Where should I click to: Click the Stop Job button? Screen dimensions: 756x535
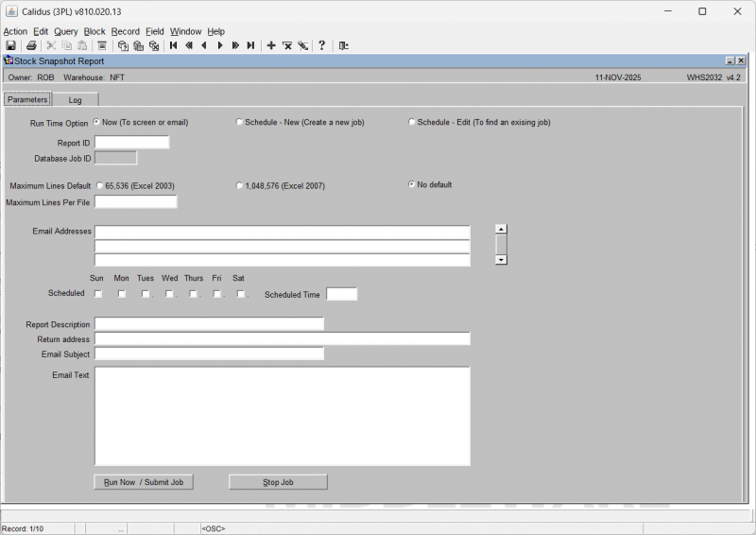[x=278, y=482]
